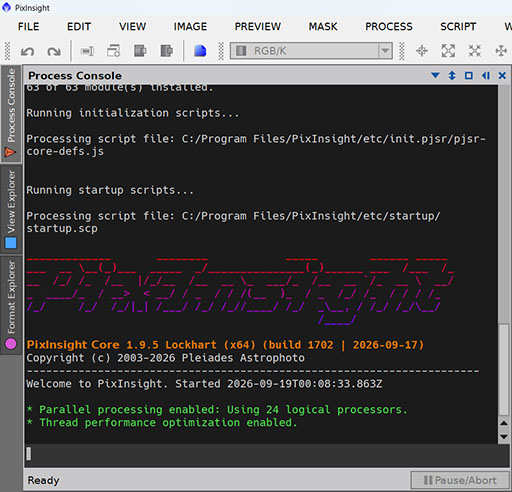Viewport: 512px width, 492px height.
Task: Click the console scrollbar down arrow
Action: (x=504, y=436)
